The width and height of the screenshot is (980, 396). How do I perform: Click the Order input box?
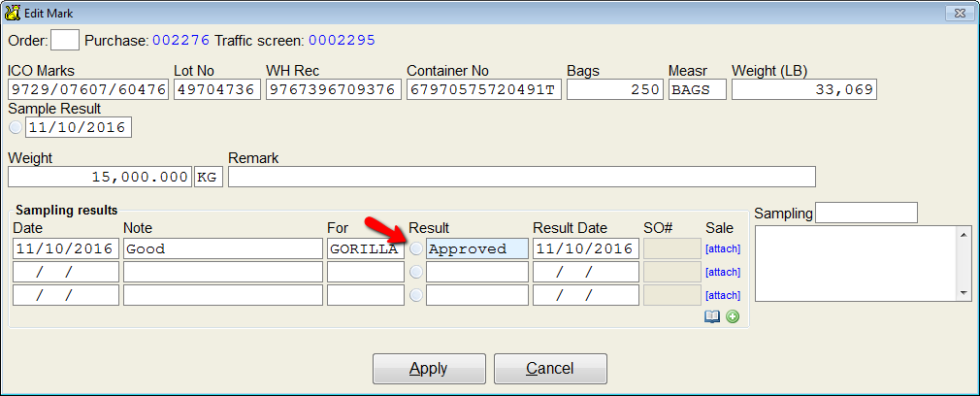65,40
